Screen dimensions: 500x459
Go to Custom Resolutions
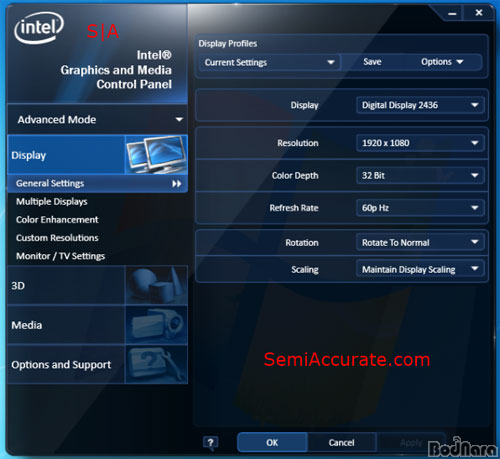57,238
